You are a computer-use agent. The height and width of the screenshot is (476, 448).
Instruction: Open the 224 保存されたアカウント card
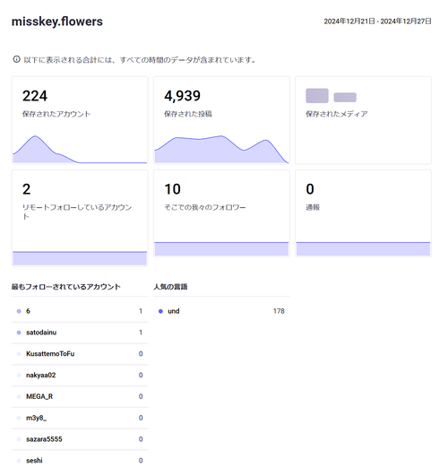pyautogui.click(x=80, y=120)
